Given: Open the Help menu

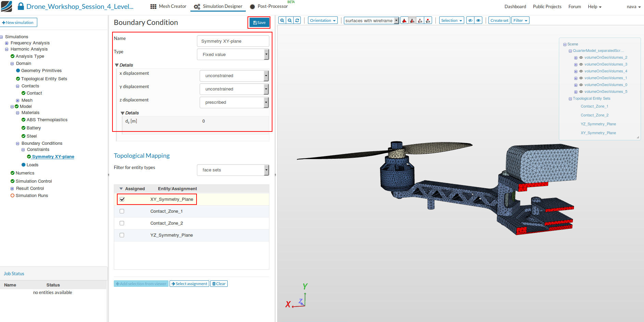Looking at the screenshot, I should (x=594, y=7).
